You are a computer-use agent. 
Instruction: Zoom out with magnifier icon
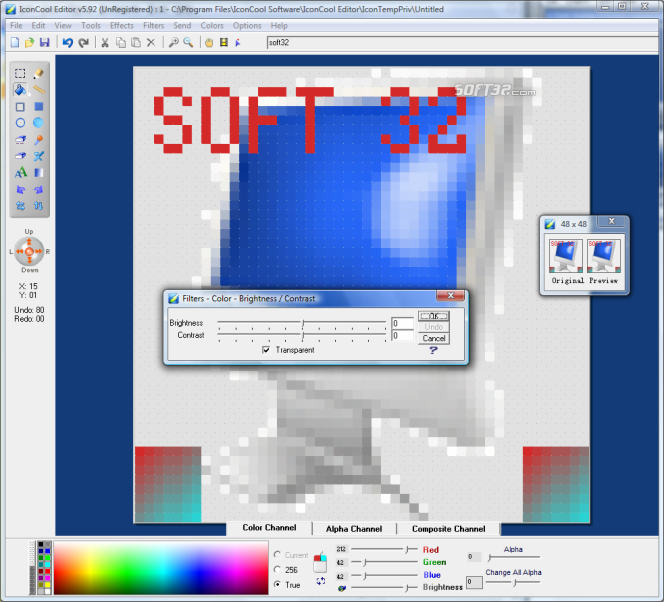(188, 42)
